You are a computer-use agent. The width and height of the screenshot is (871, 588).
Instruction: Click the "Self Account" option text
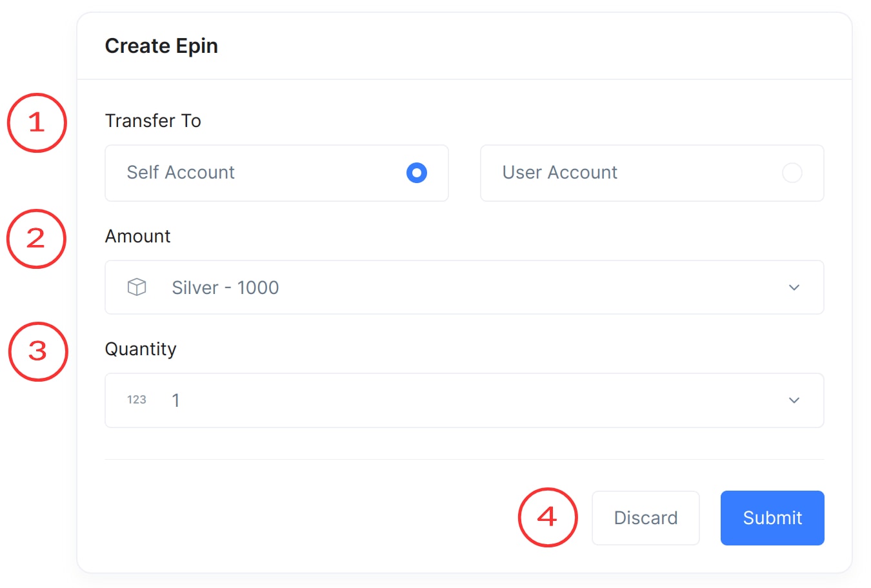coord(181,173)
